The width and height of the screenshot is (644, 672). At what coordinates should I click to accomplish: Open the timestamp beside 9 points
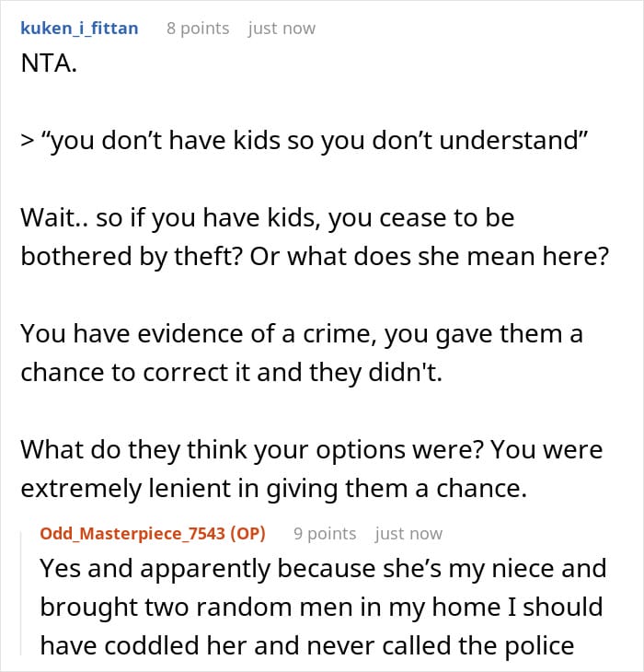(x=408, y=534)
